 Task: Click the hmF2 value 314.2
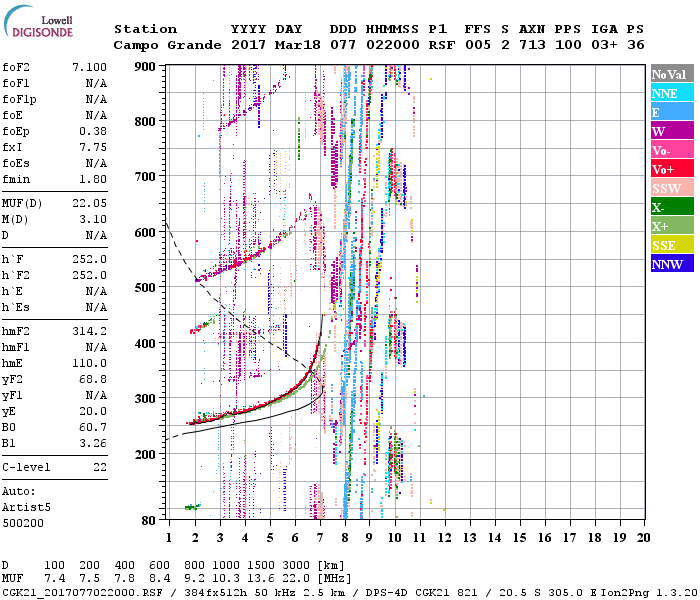click(90, 331)
